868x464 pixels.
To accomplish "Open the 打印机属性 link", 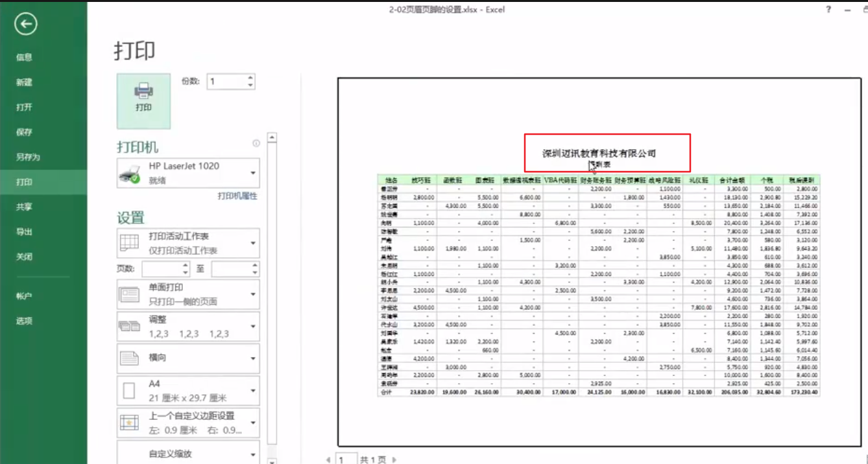I will click(237, 196).
